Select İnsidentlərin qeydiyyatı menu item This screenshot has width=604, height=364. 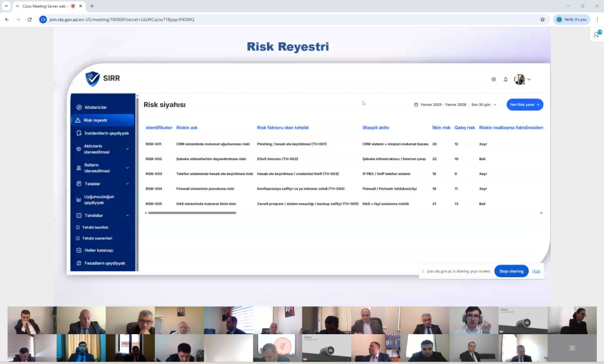(x=106, y=133)
